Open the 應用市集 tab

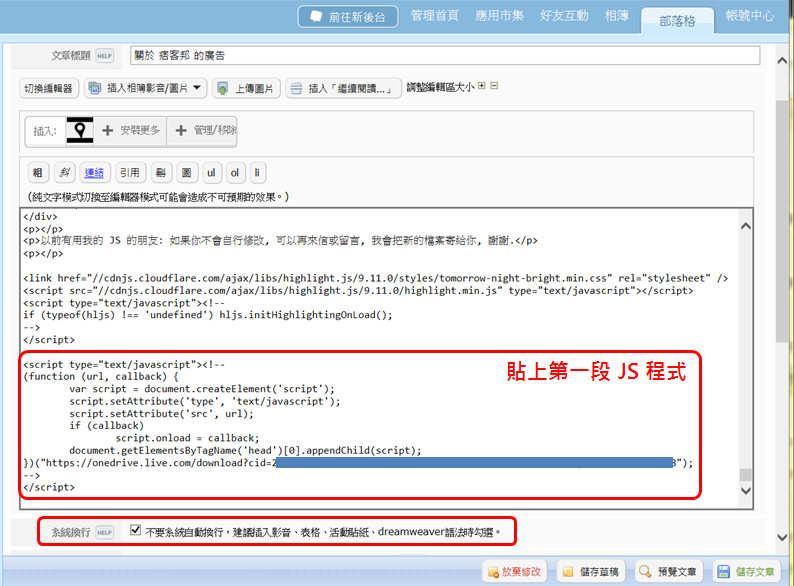pyautogui.click(x=499, y=16)
